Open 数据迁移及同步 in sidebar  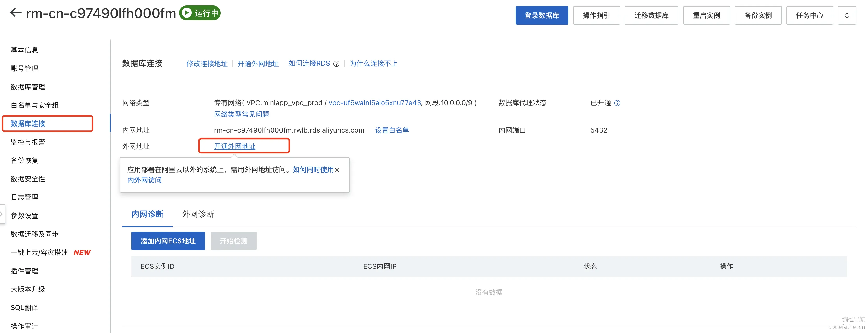point(34,234)
